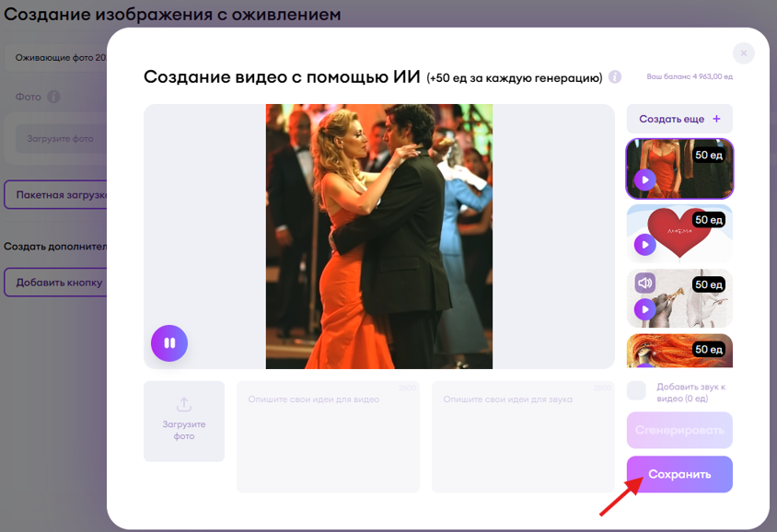
Task: Click the Пакетная загрузка button
Action: pos(56,195)
